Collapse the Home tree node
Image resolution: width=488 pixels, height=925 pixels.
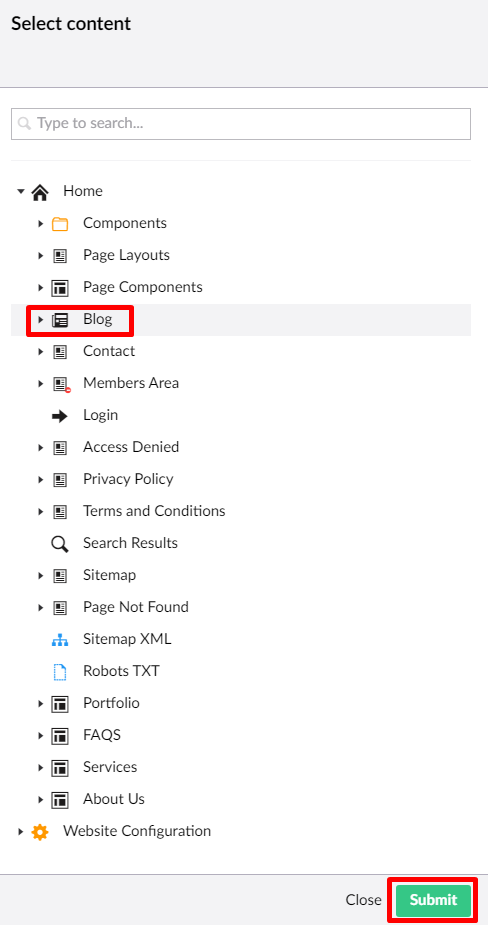(21, 191)
